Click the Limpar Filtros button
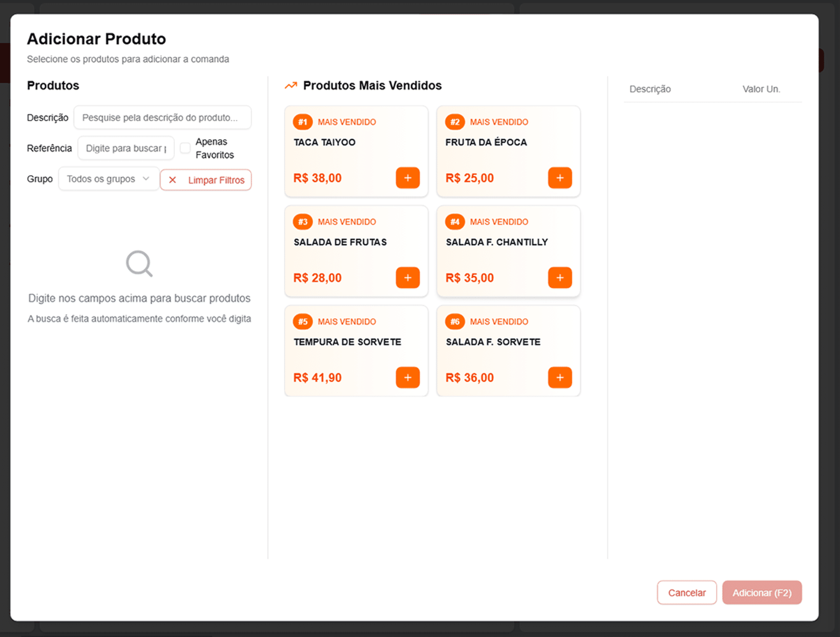Viewport: 840px width, 637px height. pyautogui.click(x=206, y=180)
